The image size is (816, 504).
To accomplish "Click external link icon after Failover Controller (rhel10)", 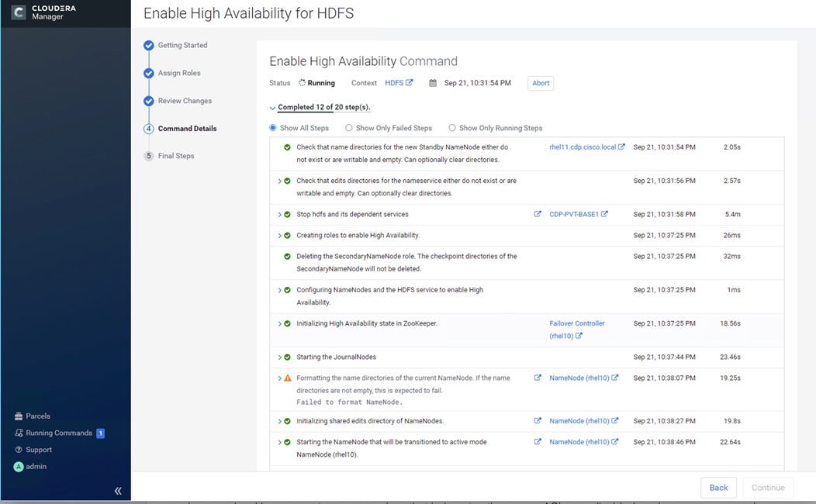I will pos(579,336).
